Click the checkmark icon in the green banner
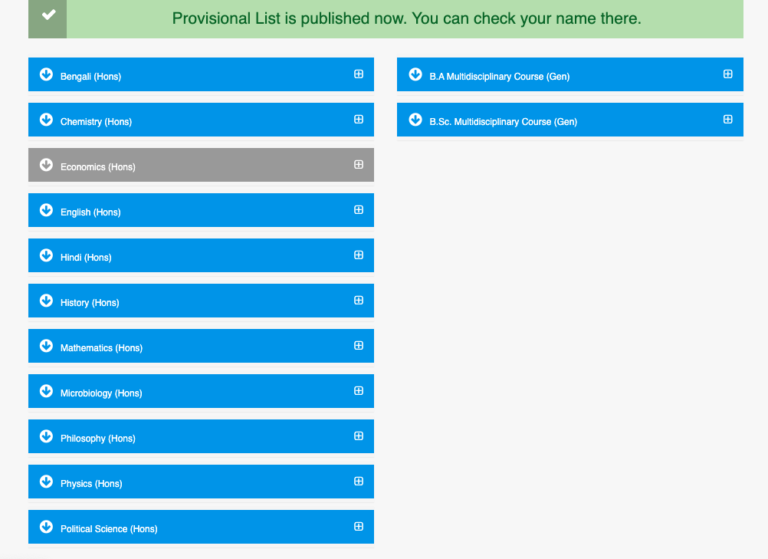The width and height of the screenshot is (768, 559). (48, 16)
